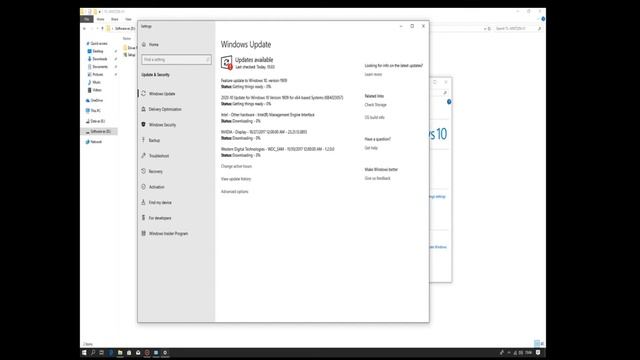Screen dimensions: 640x360
Task: Click the Activation checkmark circle icon
Action: [x=144, y=187]
